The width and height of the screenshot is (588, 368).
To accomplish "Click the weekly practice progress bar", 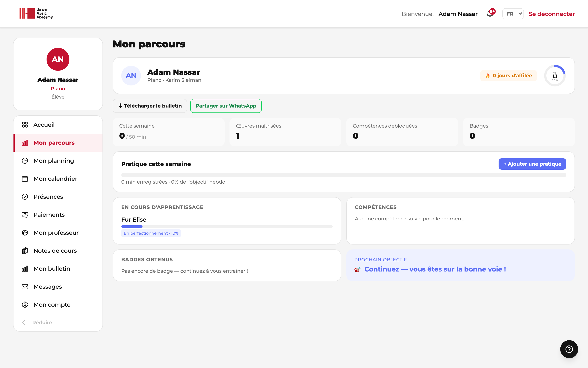I will (x=344, y=175).
